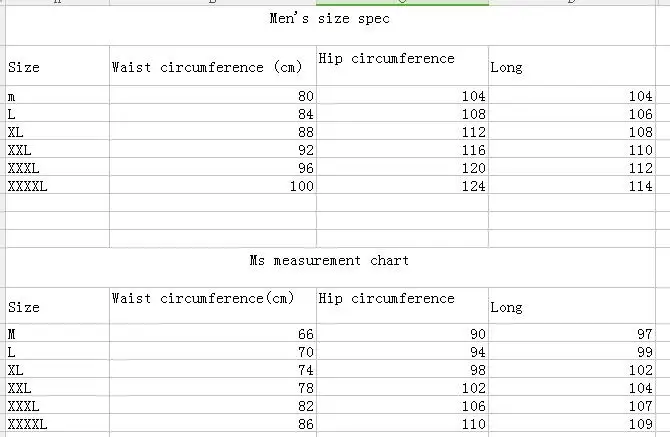Select waist value 66
The image size is (670, 437).
[213, 333]
